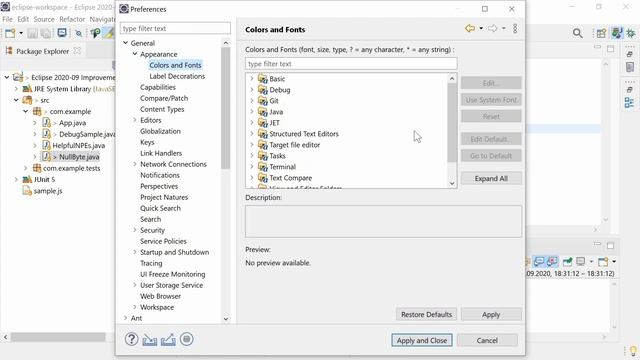Image resolution: width=640 pixels, height=360 pixels.
Task: Click the Outline icon in right trim bar
Action: pyautogui.click(x=629, y=102)
